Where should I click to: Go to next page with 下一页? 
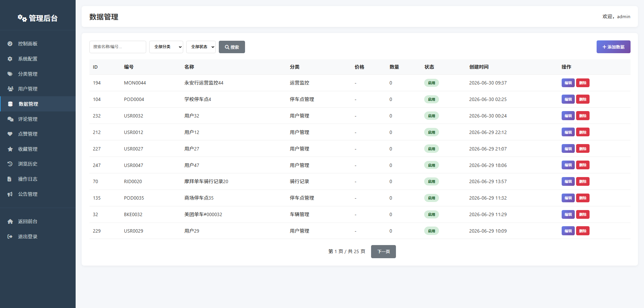384,252
